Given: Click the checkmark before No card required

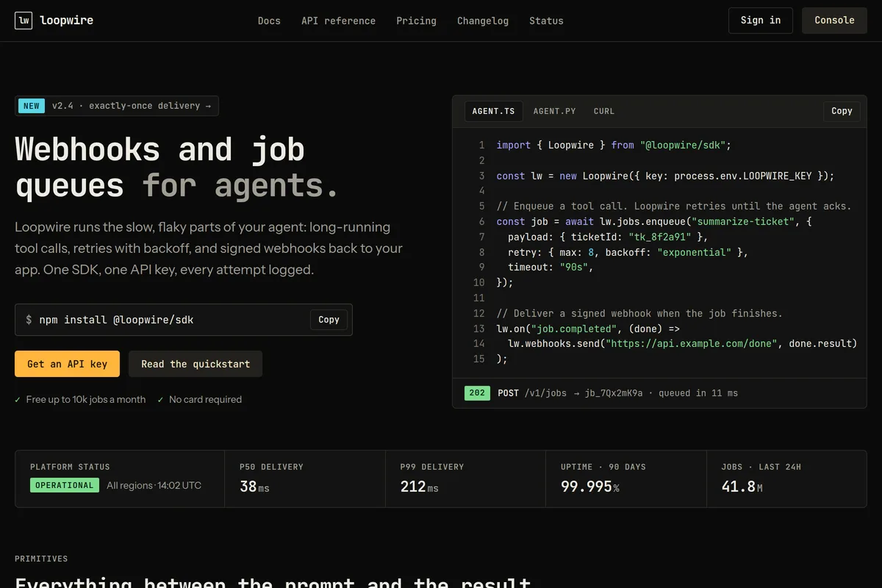Looking at the screenshot, I should click(160, 400).
